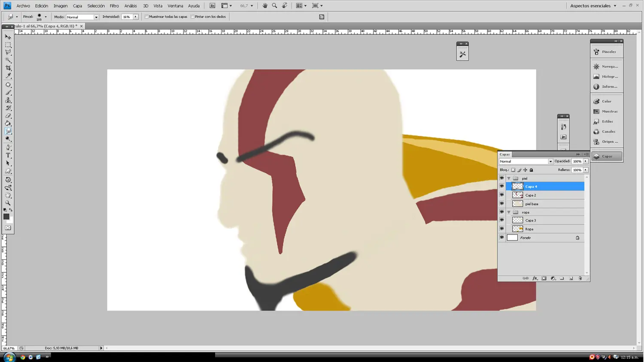Click the Link layers icon
The width and height of the screenshot is (644, 362).
pyautogui.click(x=526, y=278)
